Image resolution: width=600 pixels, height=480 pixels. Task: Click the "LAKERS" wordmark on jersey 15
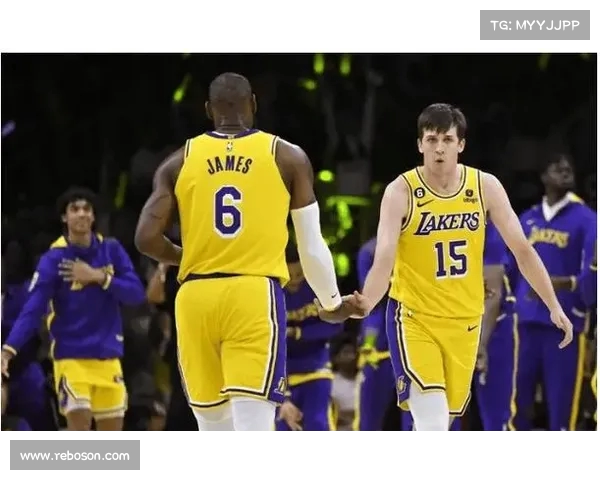click(x=447, y=222)
